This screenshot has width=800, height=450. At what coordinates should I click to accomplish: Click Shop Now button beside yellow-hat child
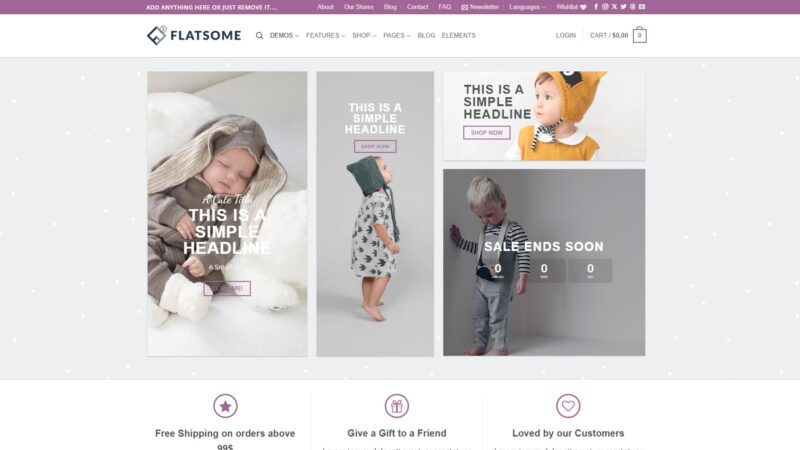tap(487, 133)
